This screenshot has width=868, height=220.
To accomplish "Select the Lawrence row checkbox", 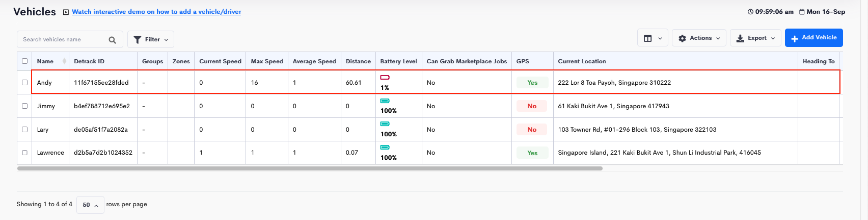I will (24, 153).
